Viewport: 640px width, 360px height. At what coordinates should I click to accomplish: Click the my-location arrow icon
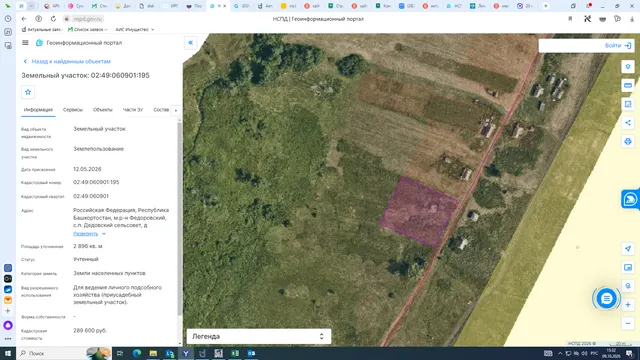[x=628, y=249]
